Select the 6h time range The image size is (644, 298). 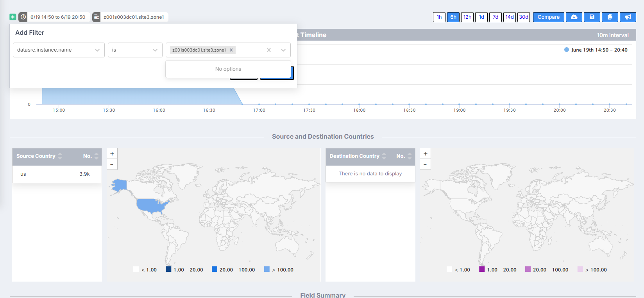point(453,17)
